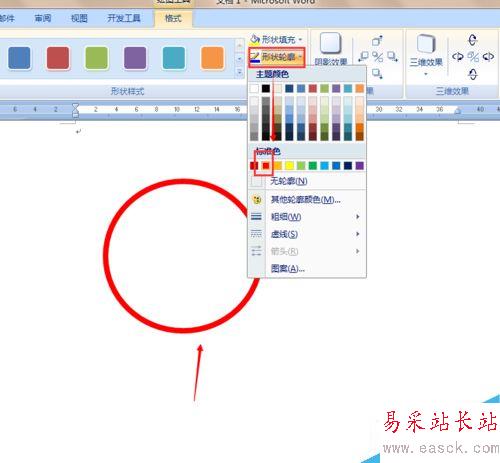This screenshot has width=500, height=463.
Task: Open 其他轮廓颜色(M)... more outline colors
Action: pyautogui.click(x=307, y=200)
